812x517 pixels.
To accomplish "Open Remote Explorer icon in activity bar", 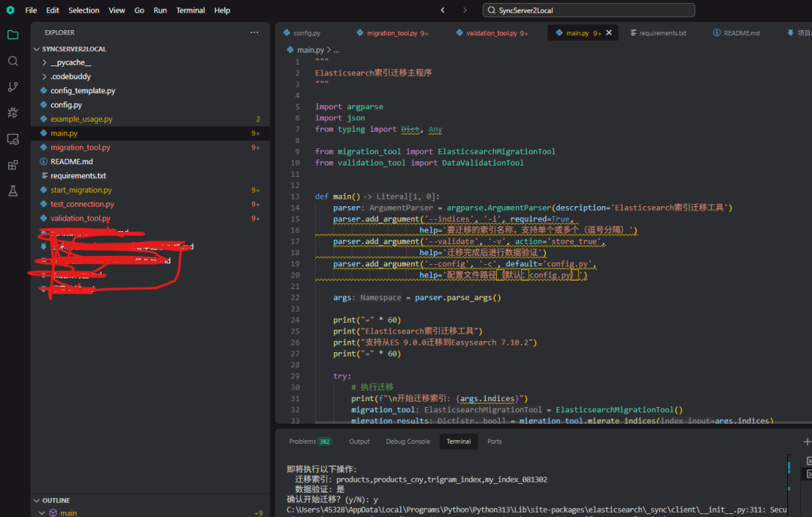I will coord(13,139).
